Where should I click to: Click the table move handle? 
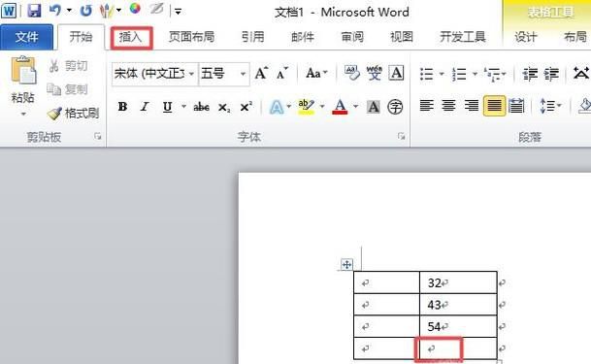(346, 265)
